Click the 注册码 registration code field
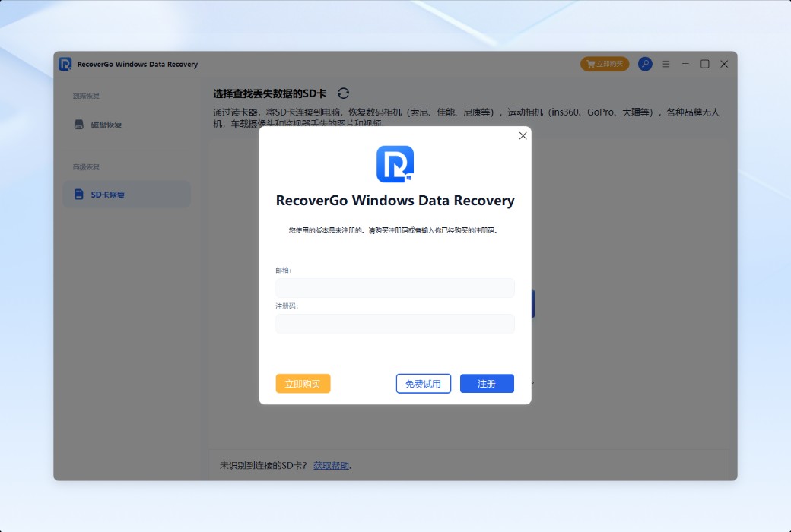The width and height of the screenshot is (791, 532). (395, 323)
